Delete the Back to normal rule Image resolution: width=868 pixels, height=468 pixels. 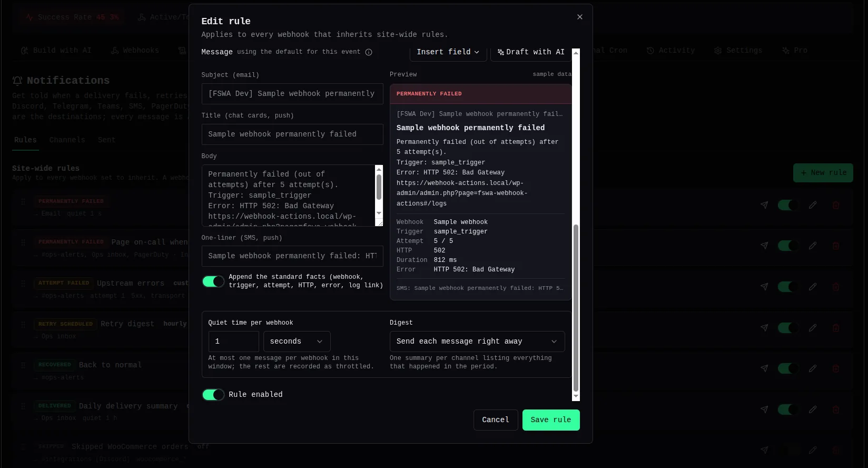click(x=836, y=368)
